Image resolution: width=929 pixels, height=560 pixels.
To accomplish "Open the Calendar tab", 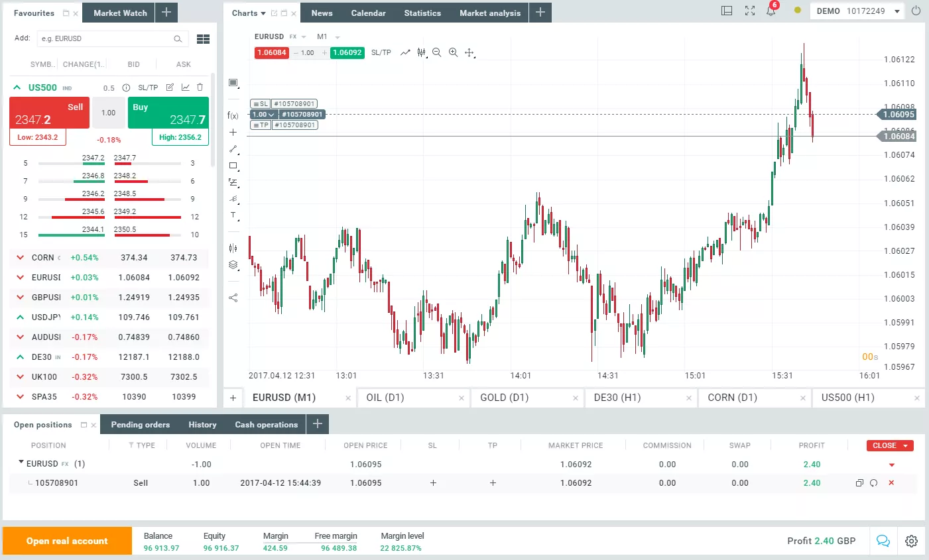I will coord(368,12).
